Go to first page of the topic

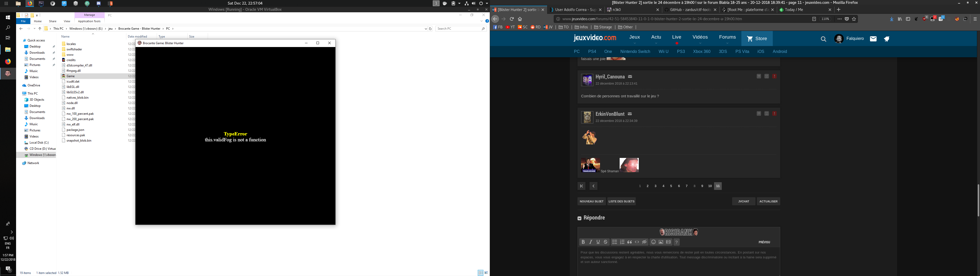pos(581,186)
